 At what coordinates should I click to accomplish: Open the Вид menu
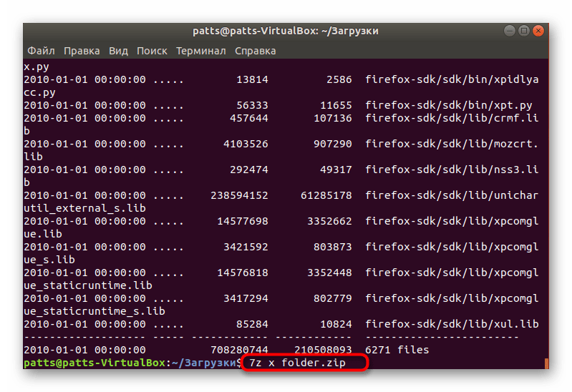(118, 51)
